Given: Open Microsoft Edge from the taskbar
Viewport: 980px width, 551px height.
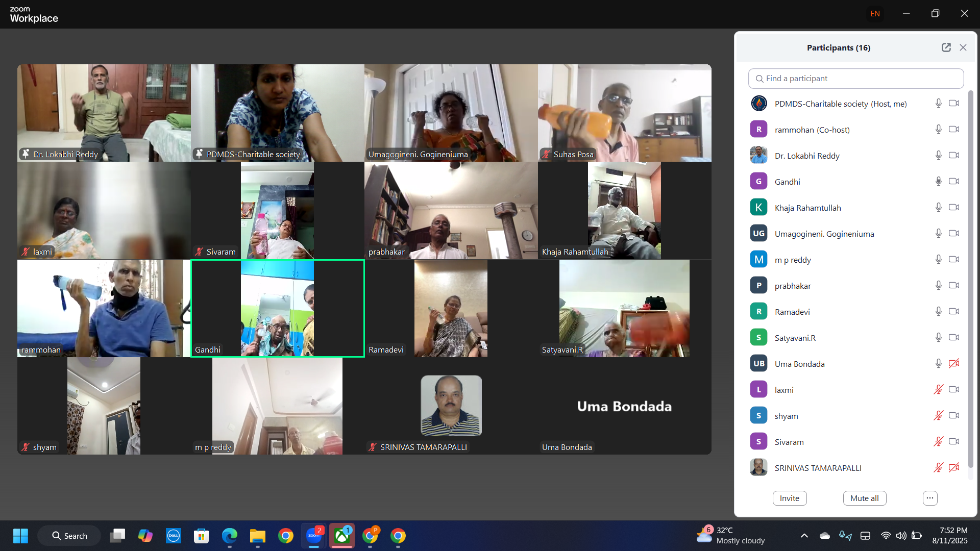Looking at the screenshot, I should pyautogui.click(x=230, y=536).
